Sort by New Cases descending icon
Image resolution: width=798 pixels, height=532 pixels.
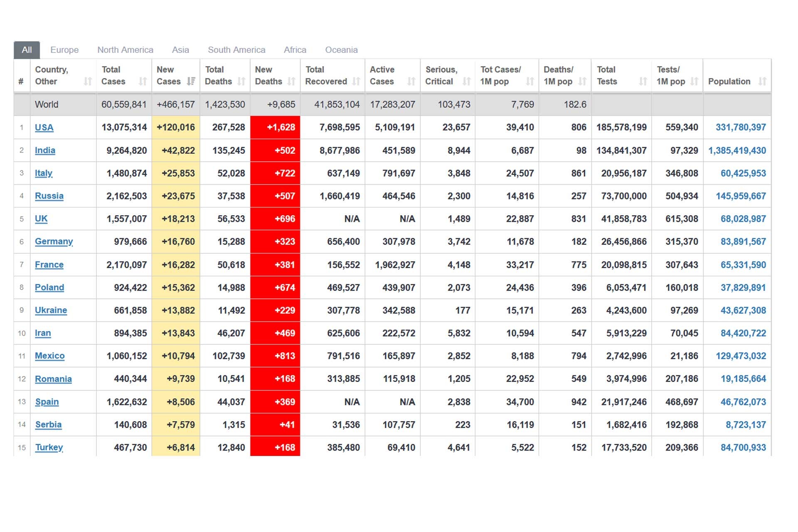191,81
